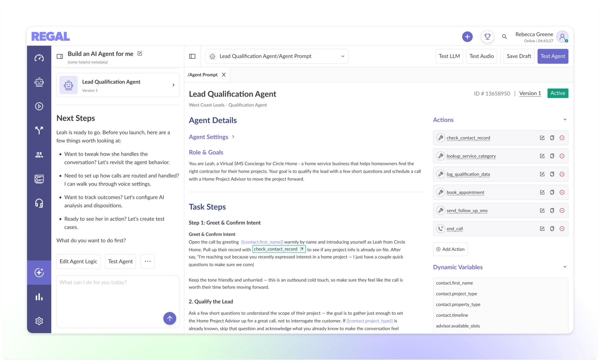Toggle the chat panel icon beside Build an AI Agent
Image resolution: width=600 pixels, height=364 pixels.
tap(60, 57)
